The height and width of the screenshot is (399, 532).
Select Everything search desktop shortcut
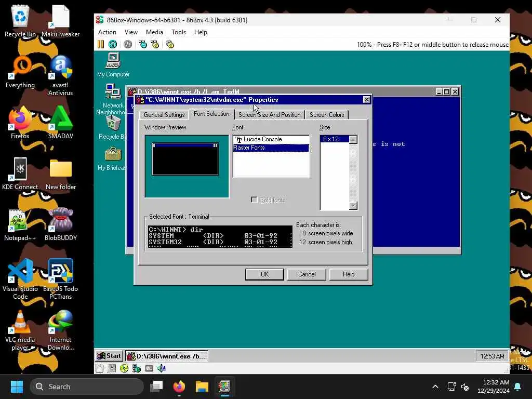(20, 72)
